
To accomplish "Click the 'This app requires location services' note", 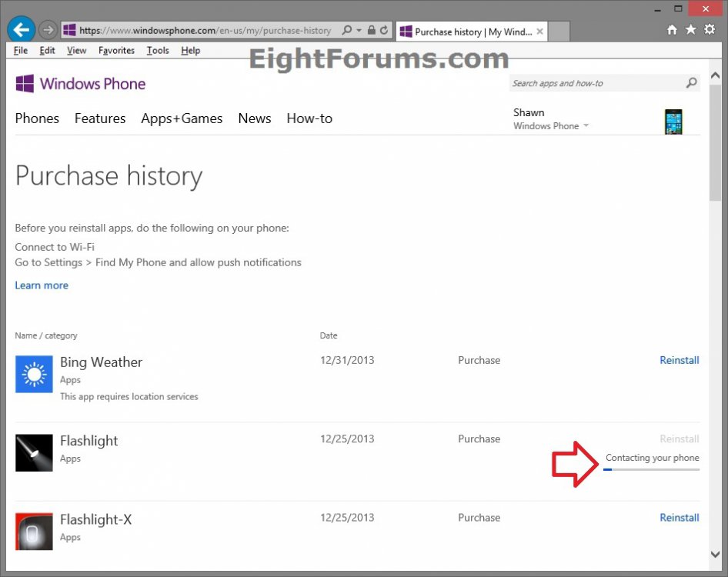I will tap(129, 396).
